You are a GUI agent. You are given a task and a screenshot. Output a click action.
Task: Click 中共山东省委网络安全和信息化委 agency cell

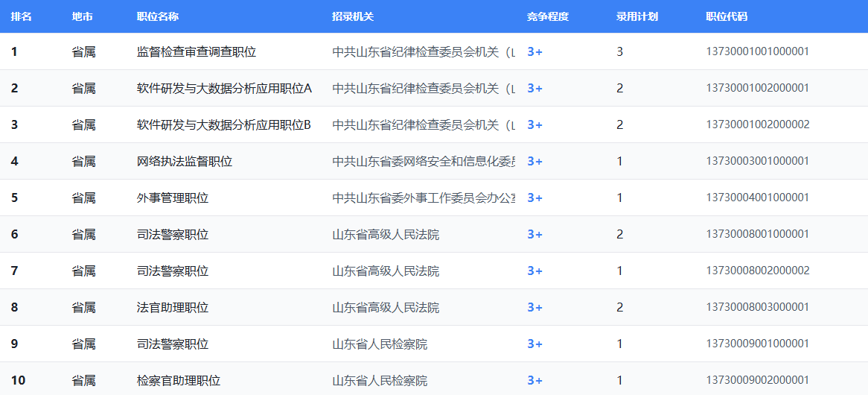pyautogui.click(x=424, y=161)
